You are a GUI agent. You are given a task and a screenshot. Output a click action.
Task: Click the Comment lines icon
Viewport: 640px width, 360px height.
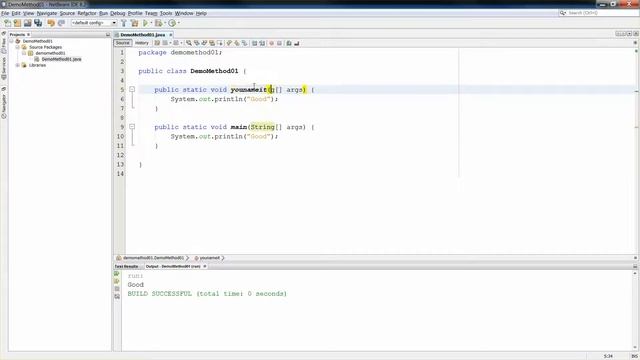coord(289,43)
